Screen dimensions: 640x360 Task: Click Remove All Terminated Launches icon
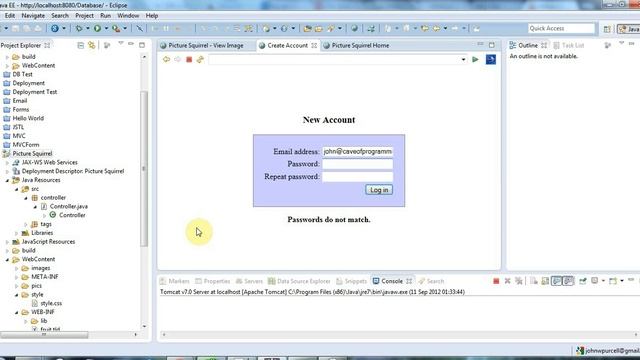[519, 281]
